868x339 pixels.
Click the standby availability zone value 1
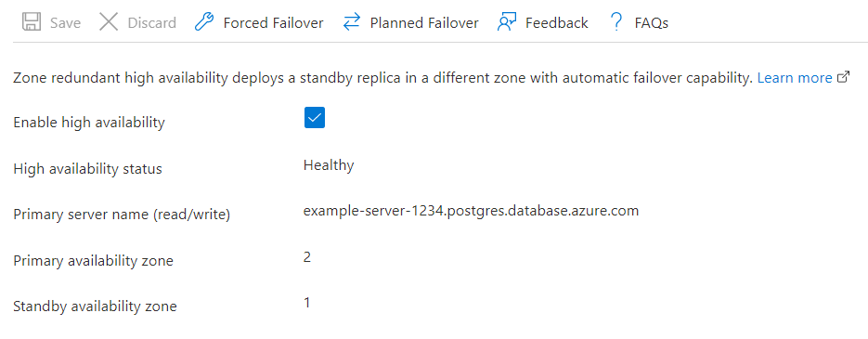306,303
